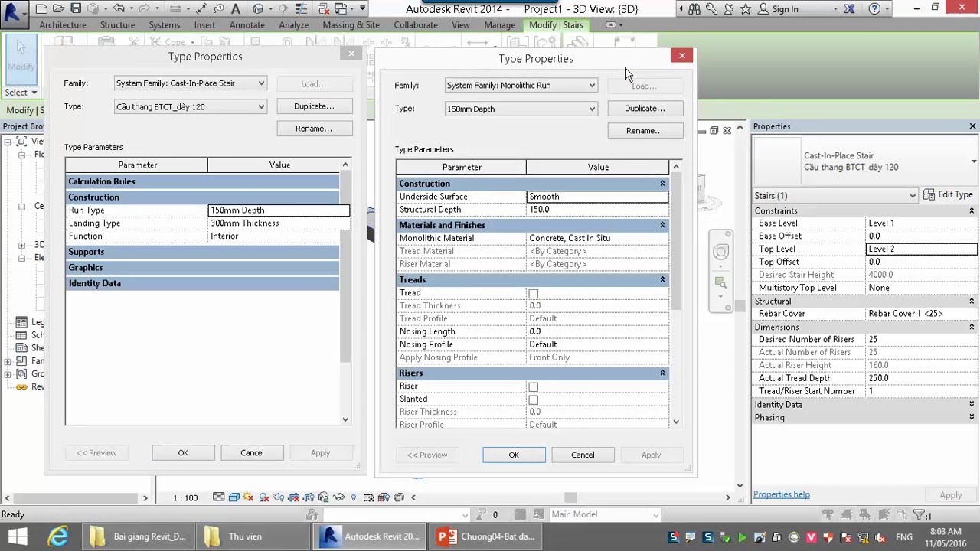Open the PowerPoint Chuong04 taskbar item
The image size is (980, 551).
(485, 536)
